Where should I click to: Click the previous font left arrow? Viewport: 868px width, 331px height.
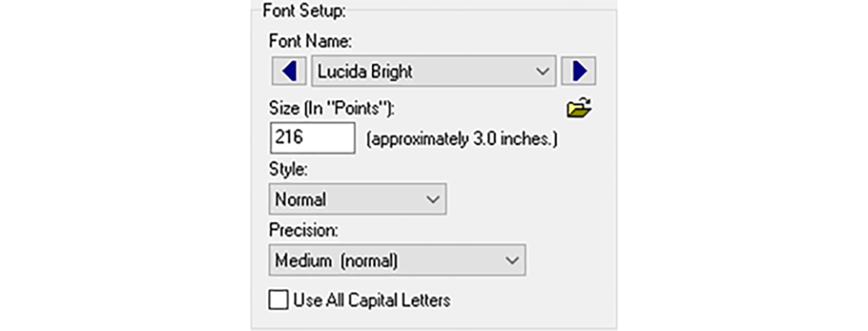coord(289,71)
